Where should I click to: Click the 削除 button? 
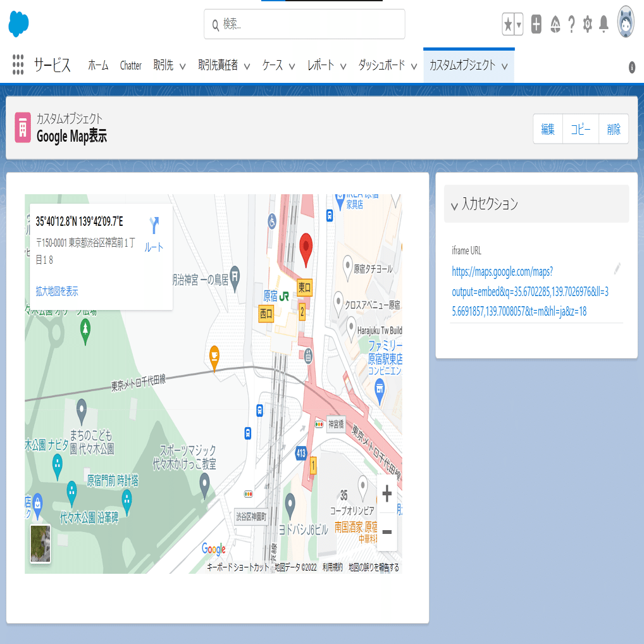click(614, 129)
